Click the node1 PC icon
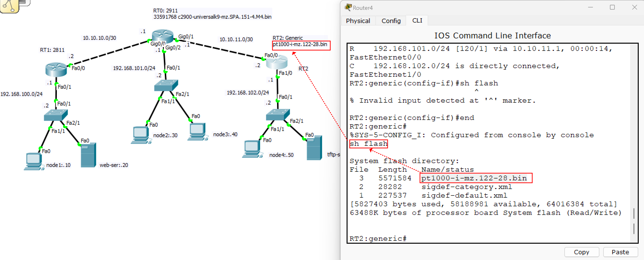644x260 pixels. click(34, 161)
